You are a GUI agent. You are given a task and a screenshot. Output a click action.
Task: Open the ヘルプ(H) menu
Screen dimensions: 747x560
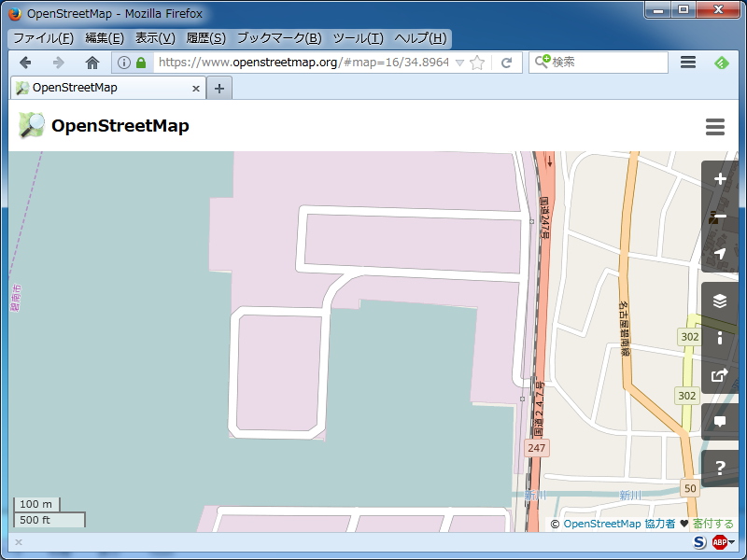coord(420,38)
